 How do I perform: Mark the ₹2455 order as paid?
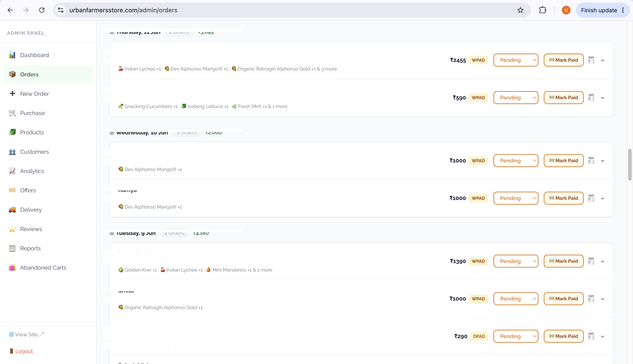point(564,60)
